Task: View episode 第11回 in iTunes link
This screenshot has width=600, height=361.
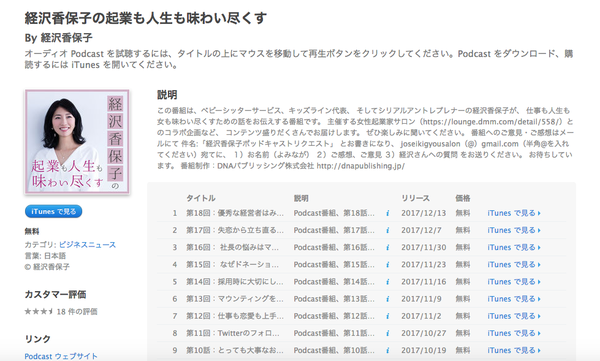Action: coord(514,333)
